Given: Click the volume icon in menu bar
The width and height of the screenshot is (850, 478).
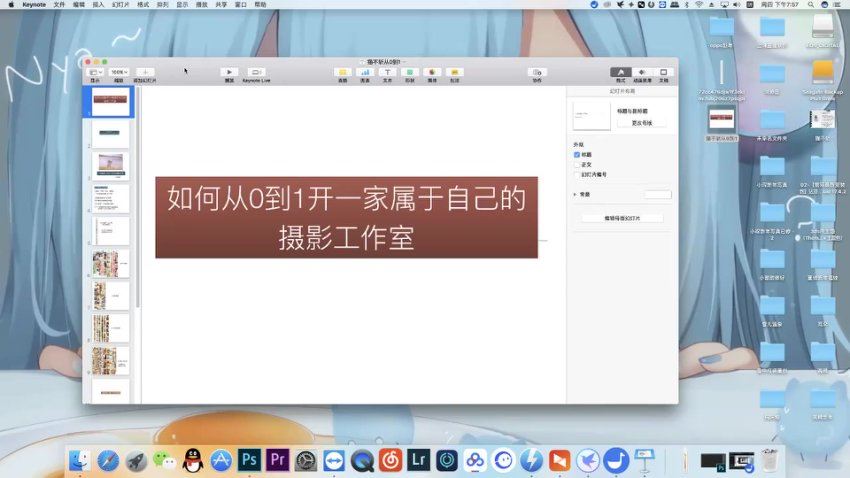Looking at the screenshot, I should [x=737, y=4].
